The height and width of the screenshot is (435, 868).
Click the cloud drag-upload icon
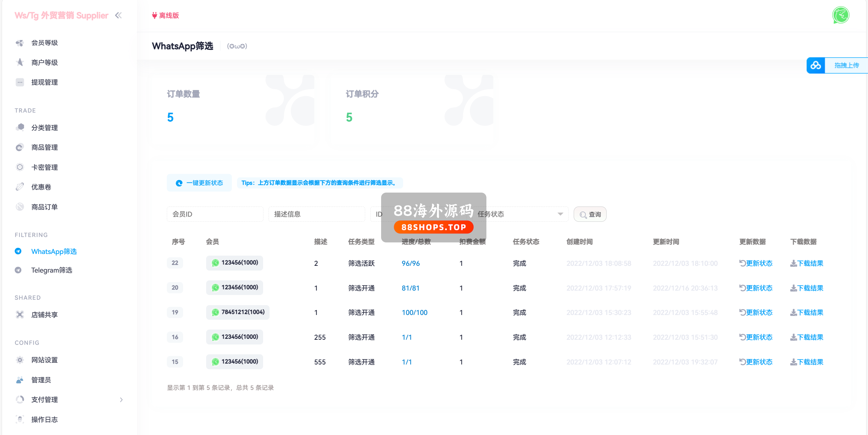pyautogui.click(x=815, y=65)
